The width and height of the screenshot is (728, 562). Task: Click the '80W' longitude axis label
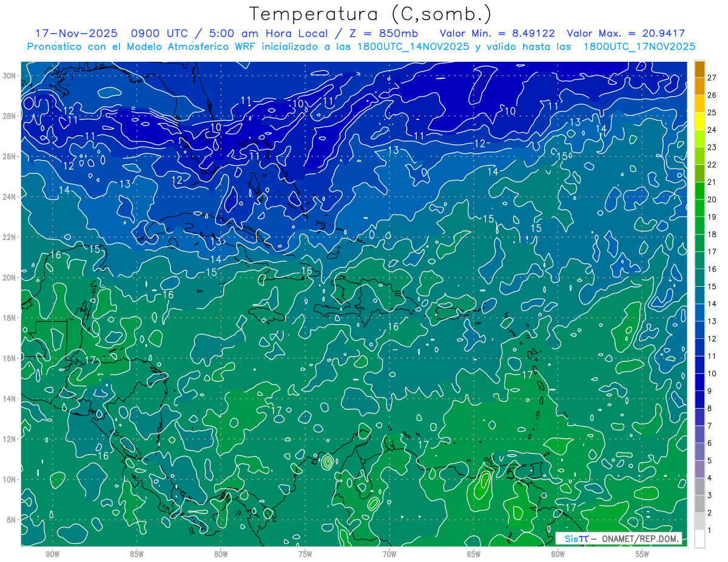click(221, 554)
